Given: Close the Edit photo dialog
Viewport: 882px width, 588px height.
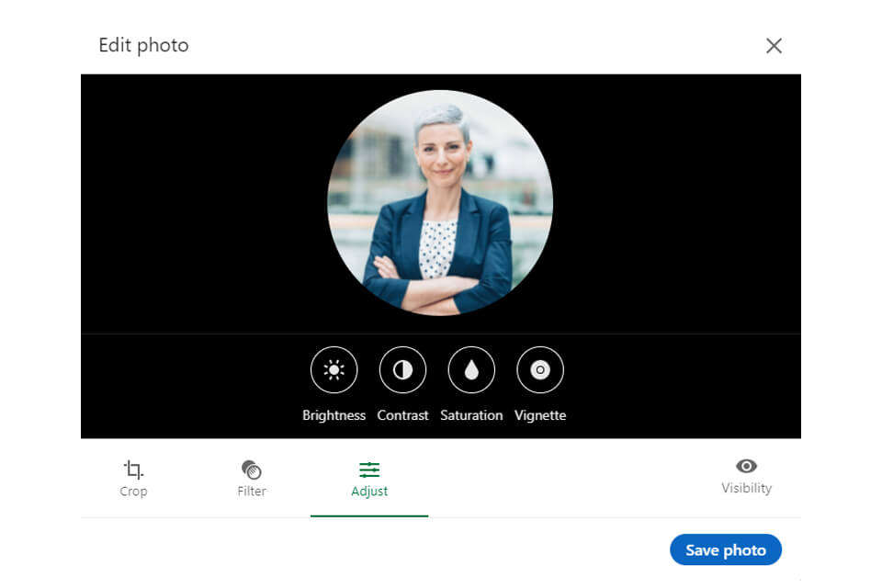Looking at the screenshot, I should (774, 46).
